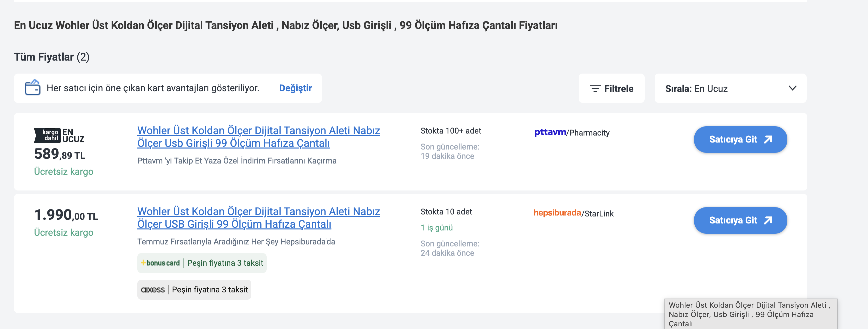Click Stokta 10 adet text
The width and height of the screenshot is (868, 329).
click(x=446, y=211)
